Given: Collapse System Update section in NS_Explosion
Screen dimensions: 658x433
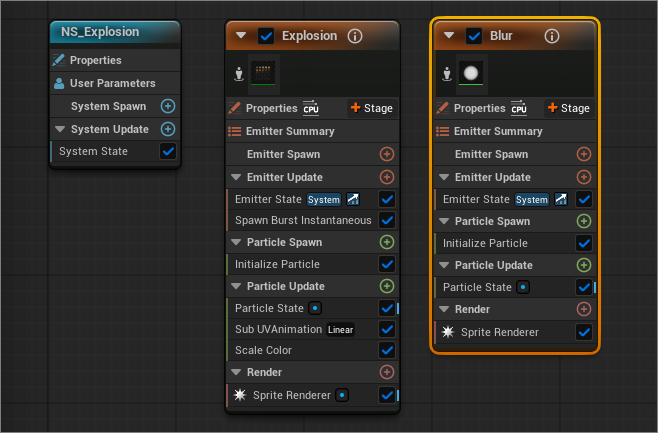Looking at the screenshot, I should coord(60,129).
